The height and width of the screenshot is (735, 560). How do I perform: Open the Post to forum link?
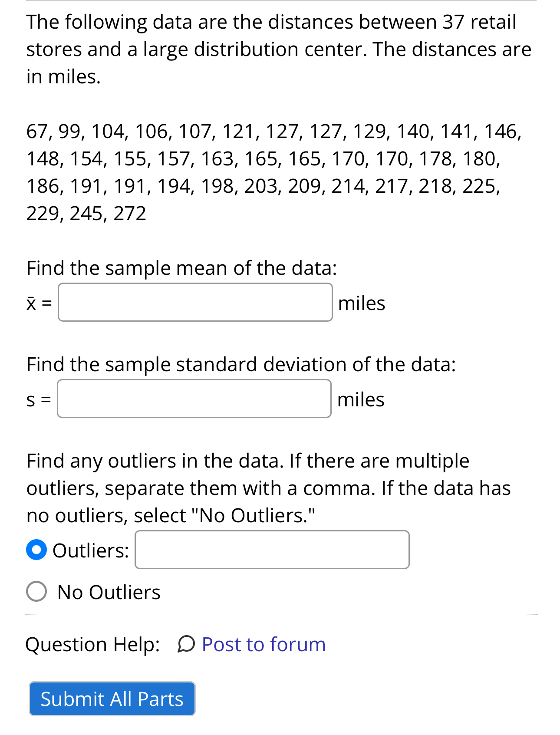(263, 644)
